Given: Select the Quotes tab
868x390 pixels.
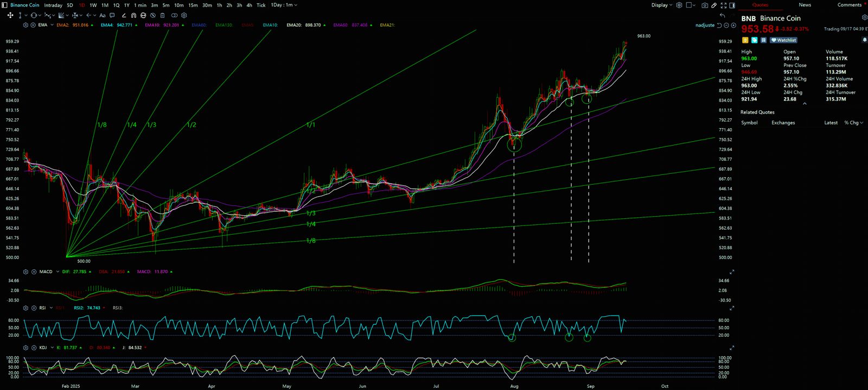Looking at the screenshot, I should 760,5.
